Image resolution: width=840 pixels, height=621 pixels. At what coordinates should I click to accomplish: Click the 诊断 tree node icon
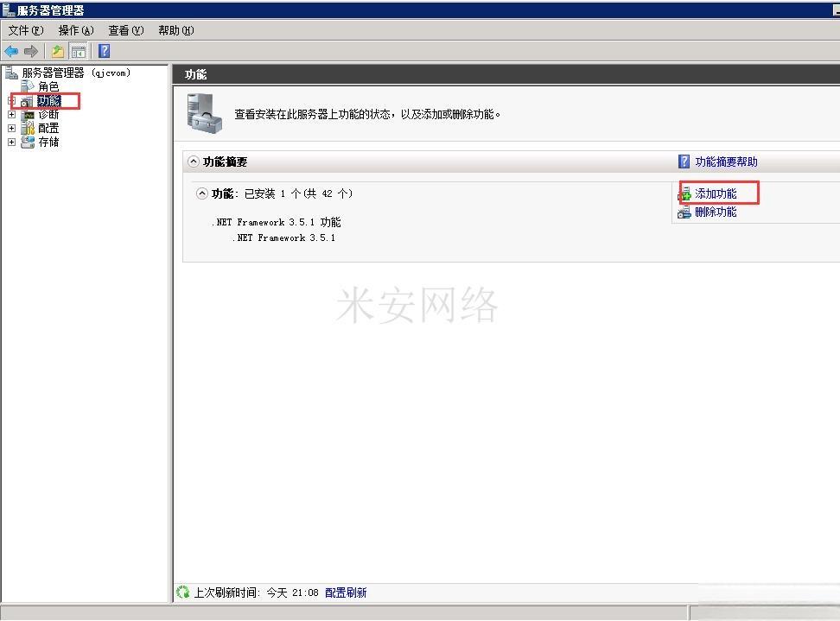pyautogui.click(x=28, y=115)
